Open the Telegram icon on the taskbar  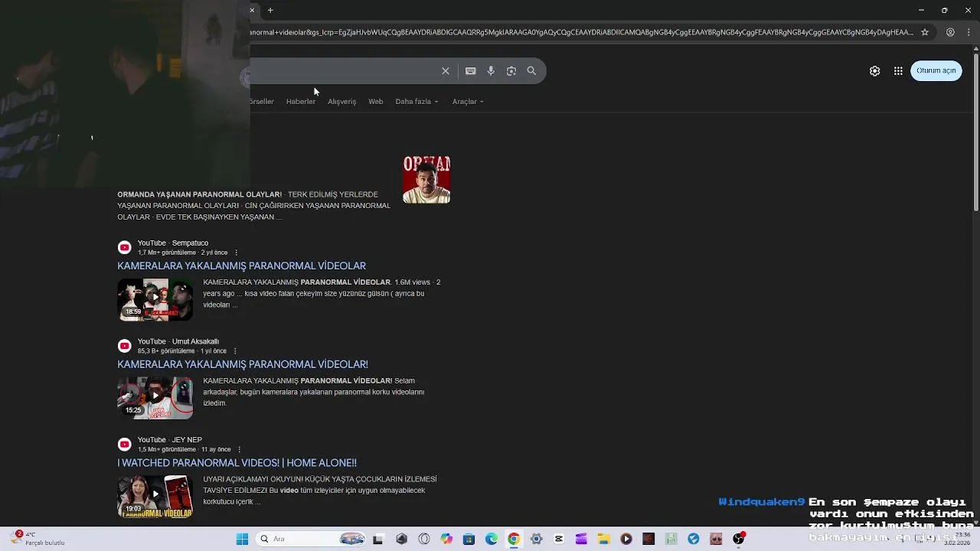tap(694, 539)
